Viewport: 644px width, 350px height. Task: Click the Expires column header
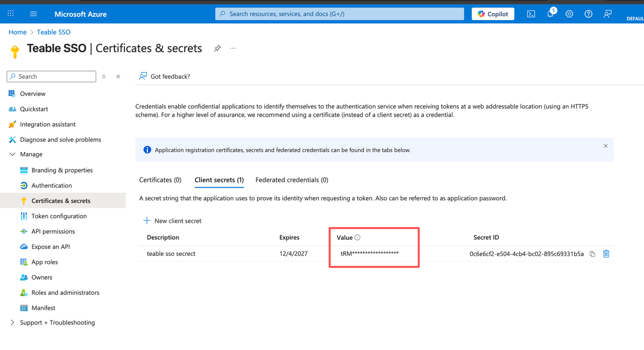click(x=289, y=237)
